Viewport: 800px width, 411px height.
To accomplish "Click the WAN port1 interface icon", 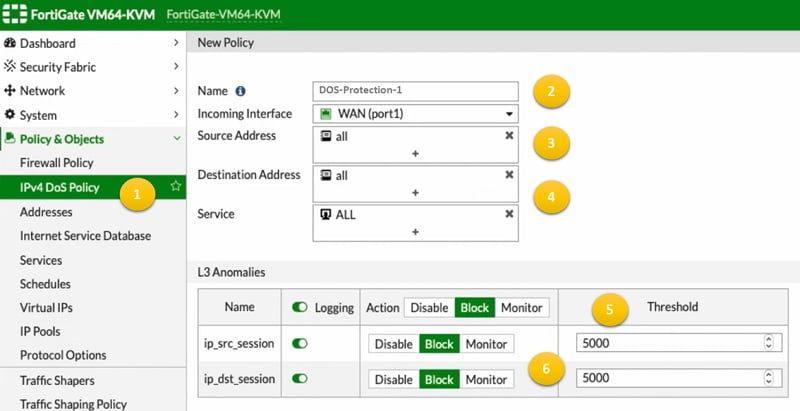I will click(326, 114).
